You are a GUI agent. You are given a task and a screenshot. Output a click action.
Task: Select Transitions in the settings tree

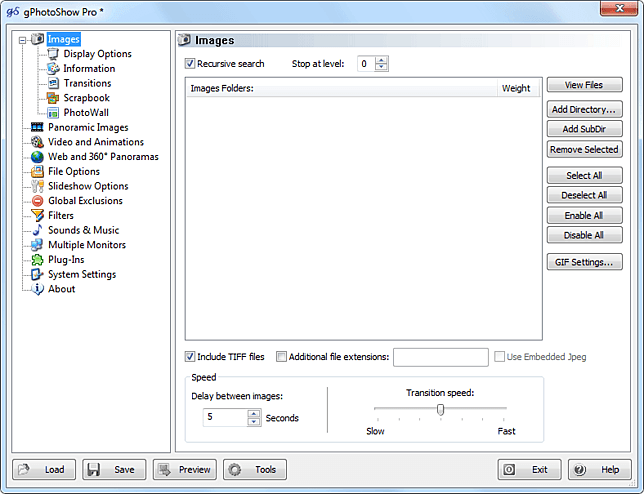[87, 83]
